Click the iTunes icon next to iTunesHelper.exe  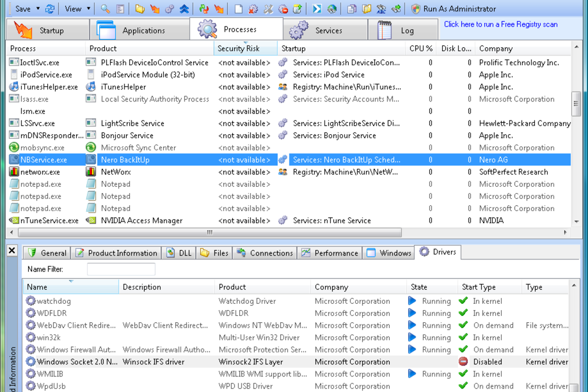tap(14, 86)
